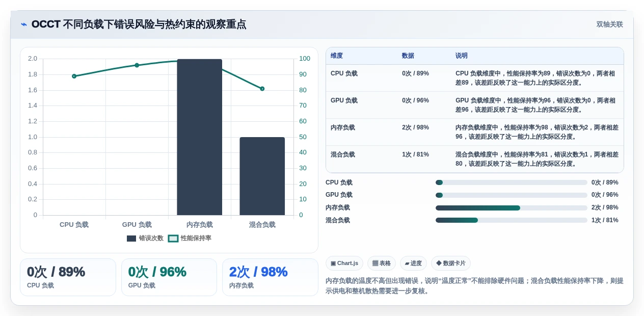This screenshot has width=644, height=316.
Task: Select the 进度 tag chip
Action: point(413,264)
